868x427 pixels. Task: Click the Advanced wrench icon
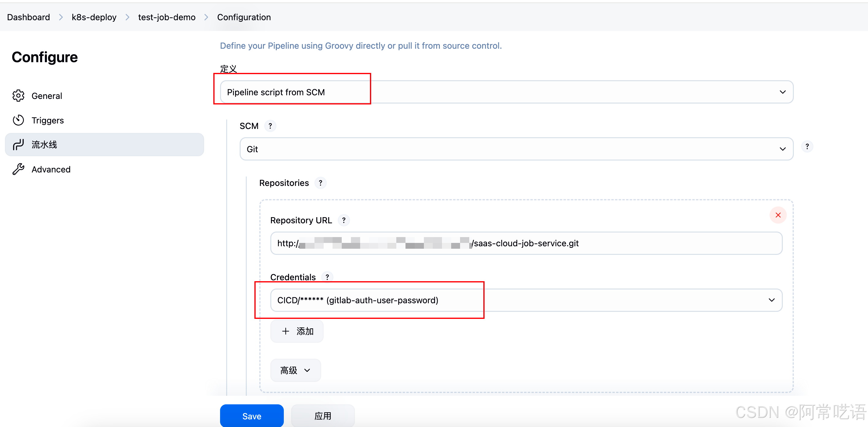18,169
